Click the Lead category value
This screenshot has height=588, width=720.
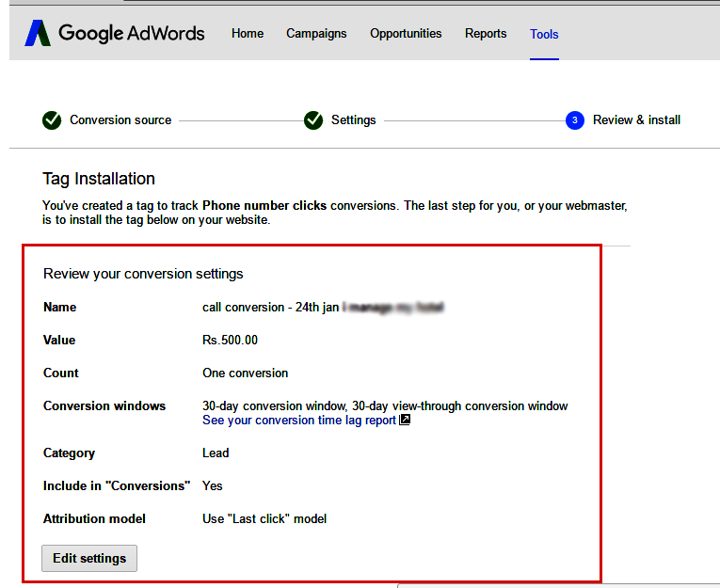[x=216, y=453]
